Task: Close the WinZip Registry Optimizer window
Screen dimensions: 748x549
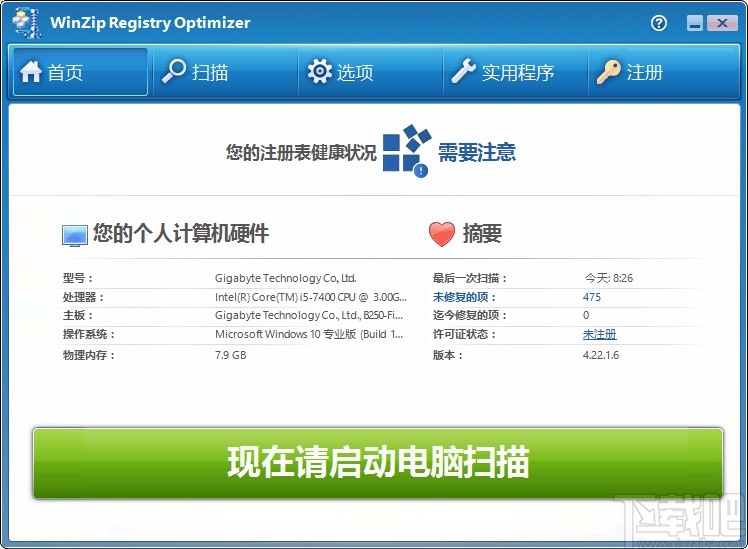Action: coord(722,23)
